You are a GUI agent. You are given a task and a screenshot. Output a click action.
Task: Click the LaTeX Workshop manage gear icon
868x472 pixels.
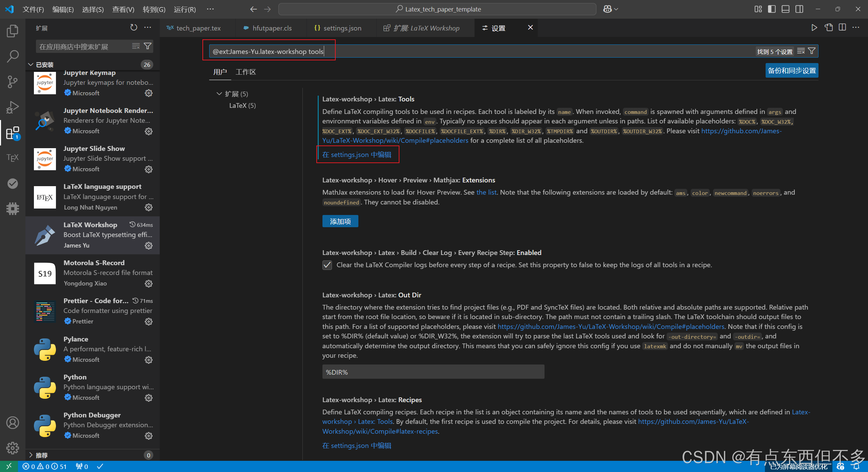tap(149, 245)
